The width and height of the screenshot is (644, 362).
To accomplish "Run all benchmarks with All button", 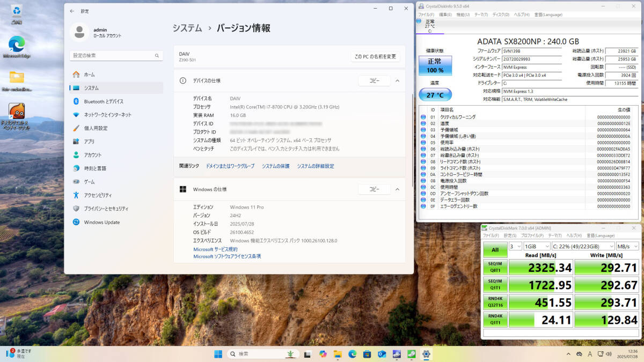I will pyautogui.click(x=495, y=250).
